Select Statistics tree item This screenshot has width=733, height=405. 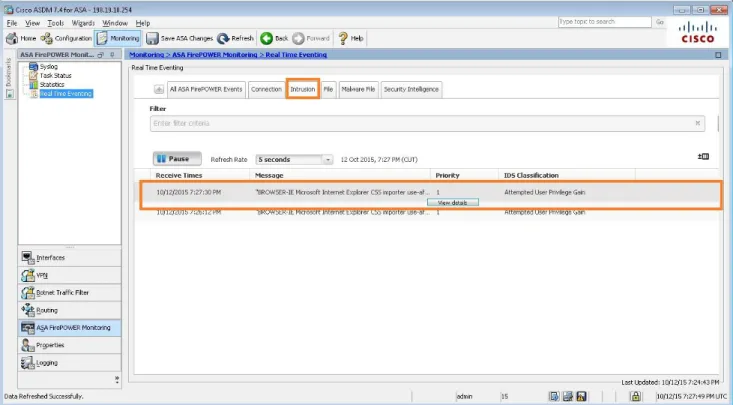51,85
